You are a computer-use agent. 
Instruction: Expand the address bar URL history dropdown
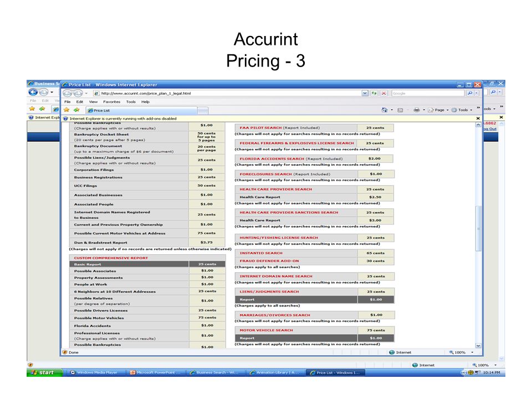365,93
